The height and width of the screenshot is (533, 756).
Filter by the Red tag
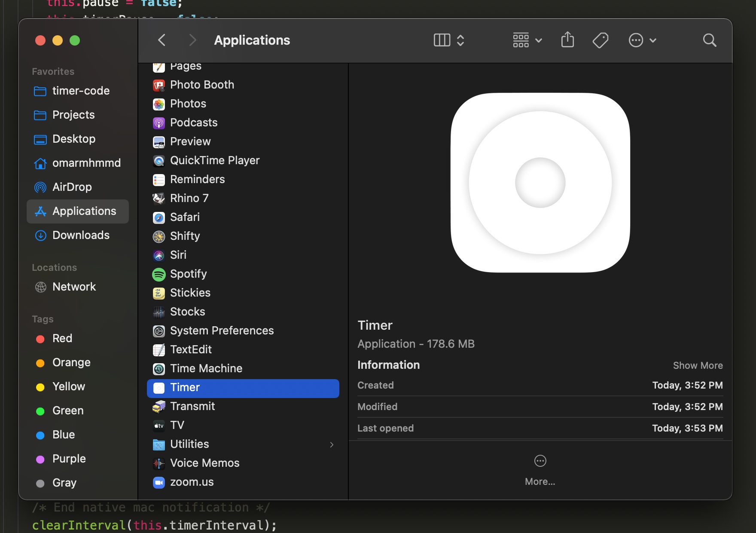click(x=78, y=338)
